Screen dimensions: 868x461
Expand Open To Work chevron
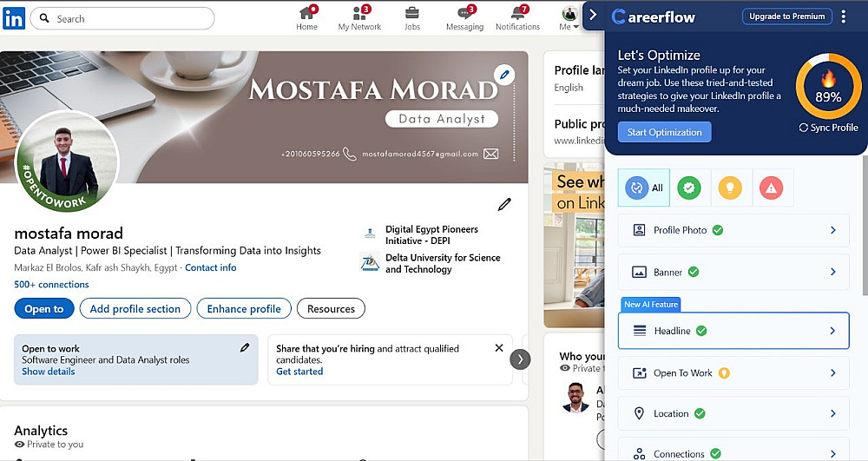pos(832,373)
